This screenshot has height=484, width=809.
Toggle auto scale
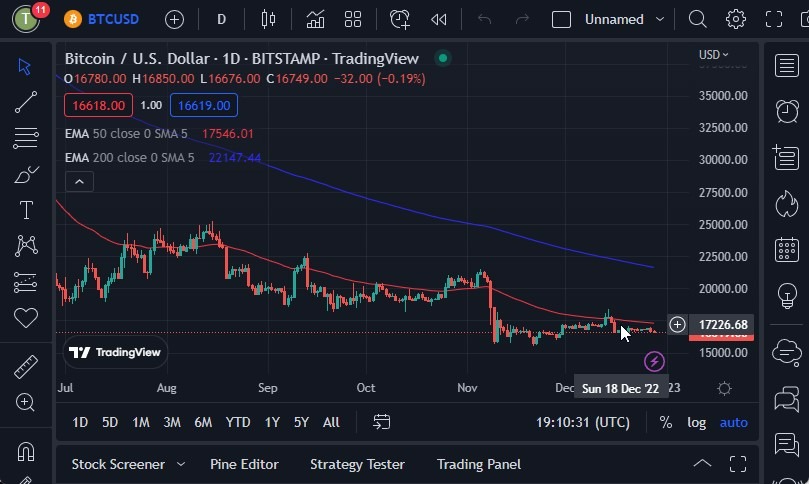[x=734, y=423]
